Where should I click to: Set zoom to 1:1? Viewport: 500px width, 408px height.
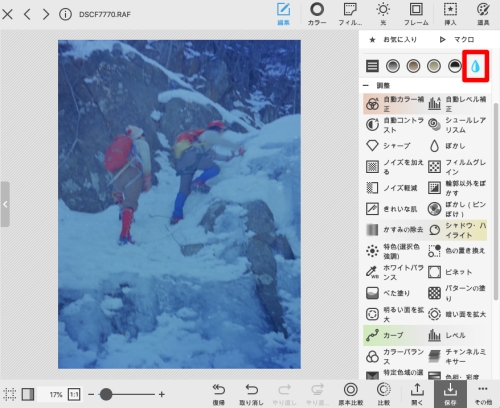(74, 395)
